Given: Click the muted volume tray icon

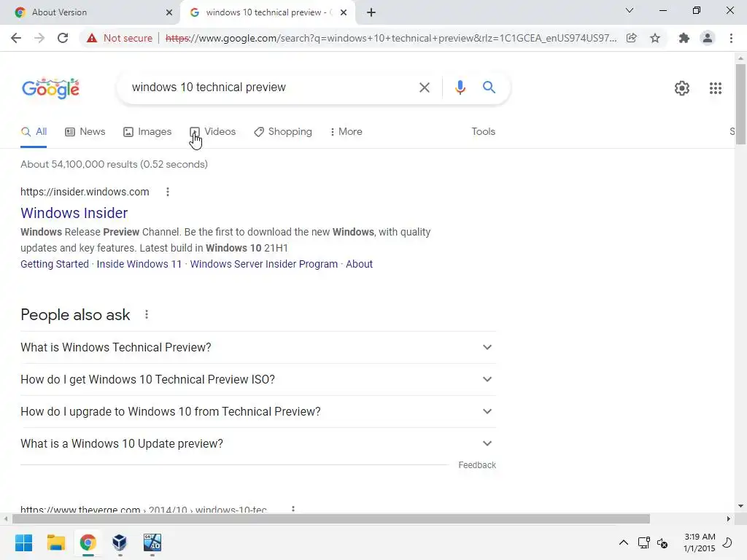Looking at the screenshot, I should pyautogui.click(x=662, y=542).
